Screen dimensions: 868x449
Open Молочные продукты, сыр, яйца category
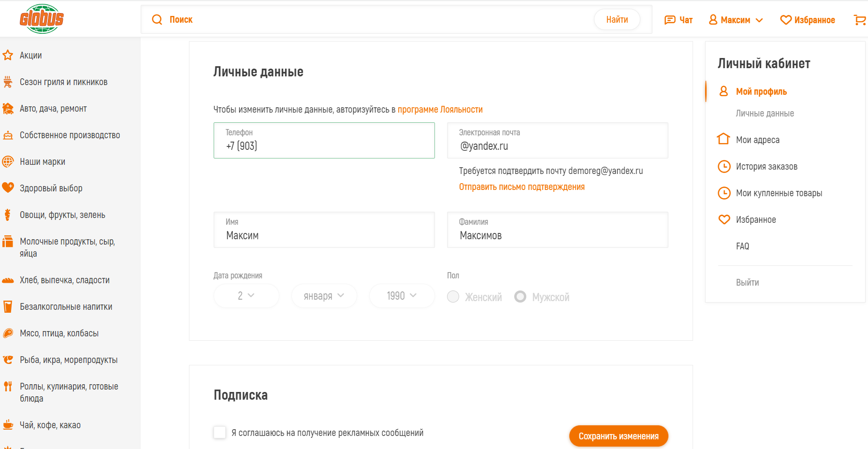67,247
